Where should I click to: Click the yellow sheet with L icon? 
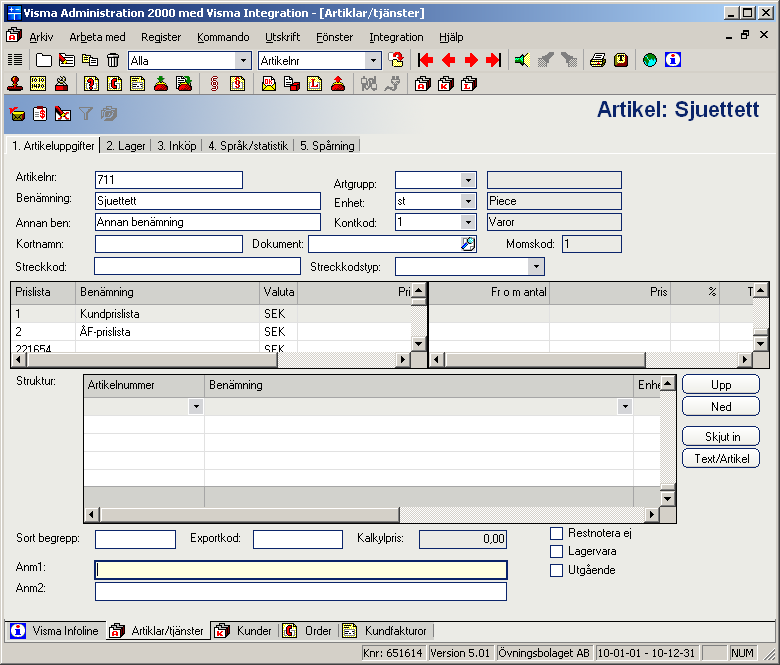point(314,84)
